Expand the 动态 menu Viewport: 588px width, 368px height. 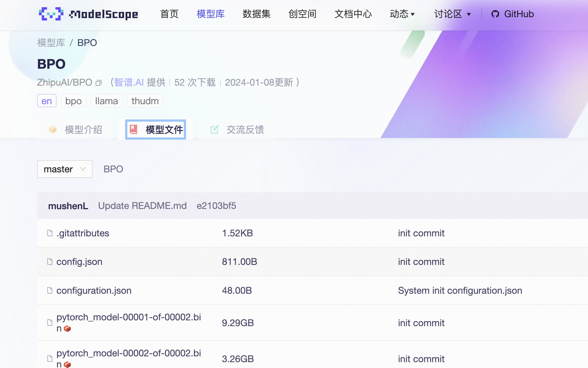click(x=402, y=14)
